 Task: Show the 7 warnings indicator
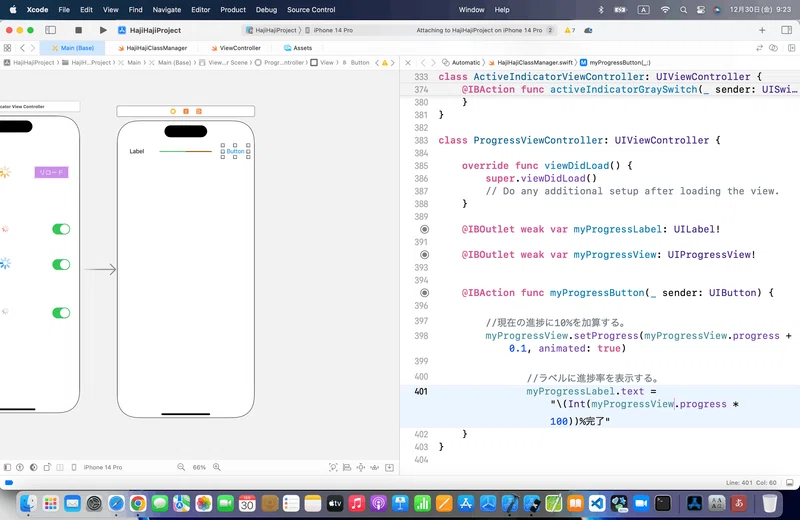(570, 30)
